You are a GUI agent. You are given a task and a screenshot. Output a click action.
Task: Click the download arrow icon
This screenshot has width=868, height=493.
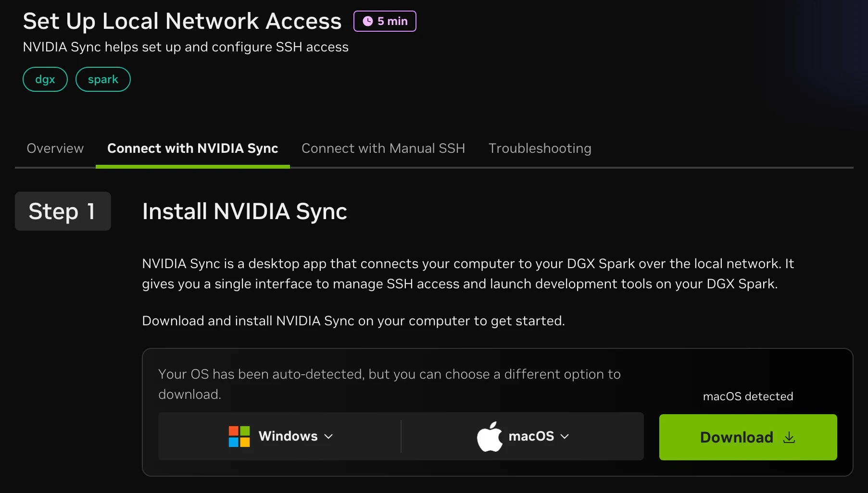click(789, 437)
